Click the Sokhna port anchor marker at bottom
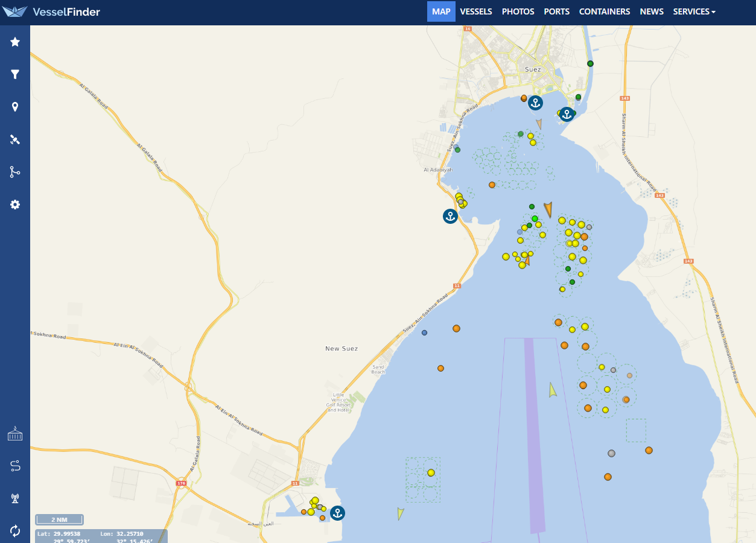 click(338, 513)
